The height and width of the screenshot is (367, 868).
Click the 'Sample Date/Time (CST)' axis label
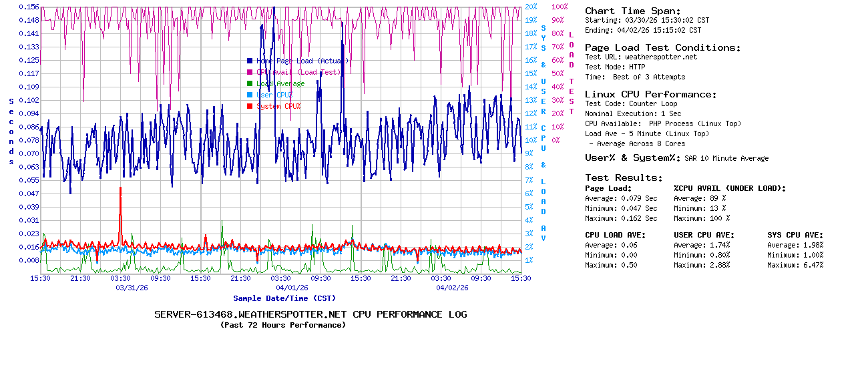coord(284,298)
